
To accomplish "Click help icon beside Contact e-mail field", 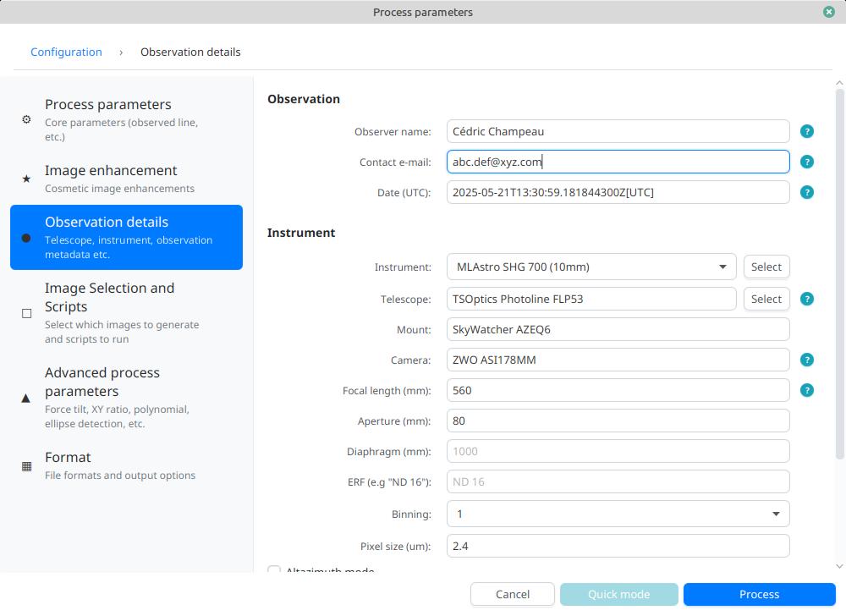I will [807, 162].
